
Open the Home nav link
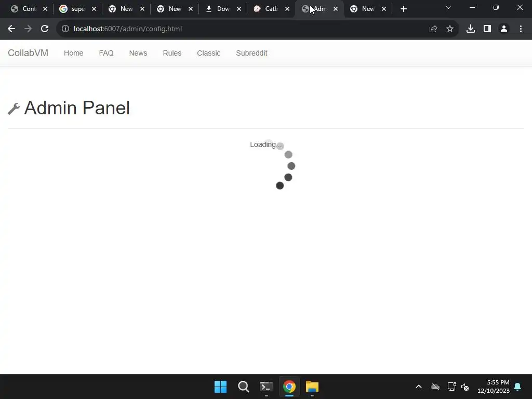74,53
